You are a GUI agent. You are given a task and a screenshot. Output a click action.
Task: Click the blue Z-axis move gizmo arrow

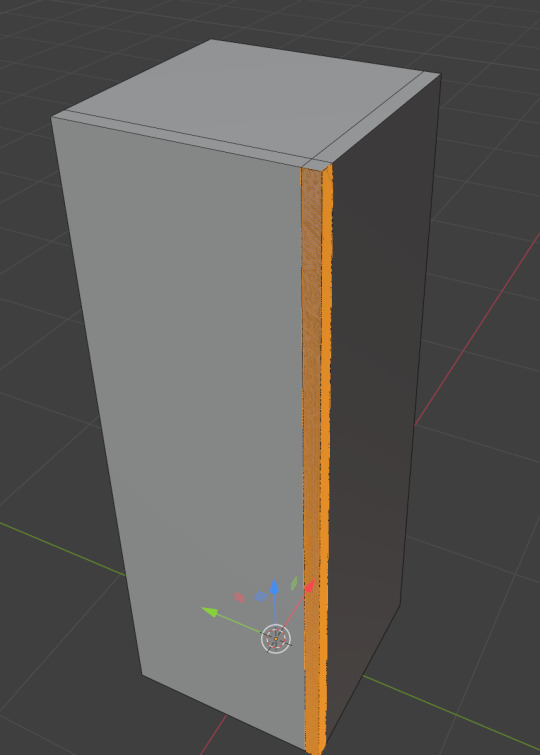[x=274, y=586]
